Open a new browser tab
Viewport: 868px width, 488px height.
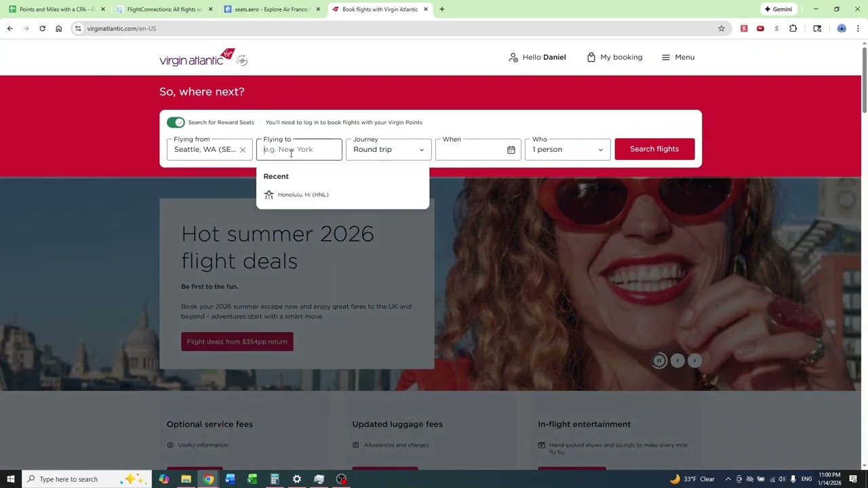coord(442,9)
